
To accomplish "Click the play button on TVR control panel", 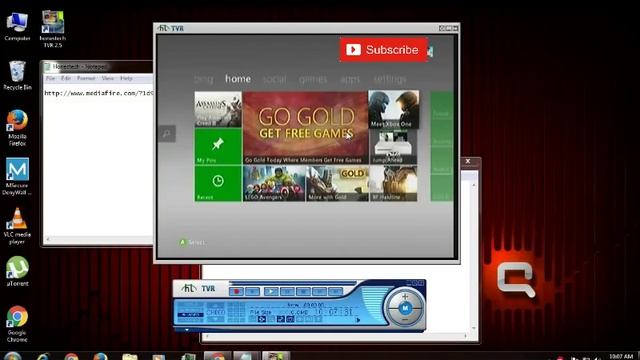I will pyautogui.click(x=271, y=291).
